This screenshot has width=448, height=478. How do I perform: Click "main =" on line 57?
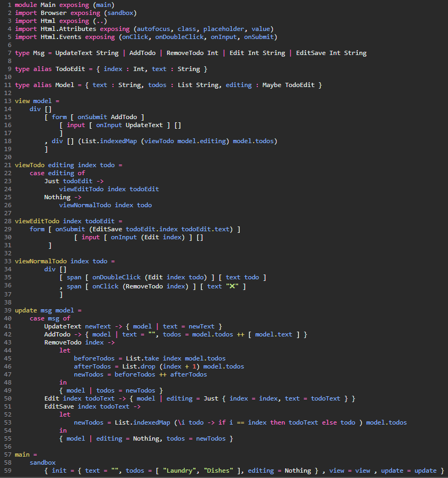click(26, 455)
